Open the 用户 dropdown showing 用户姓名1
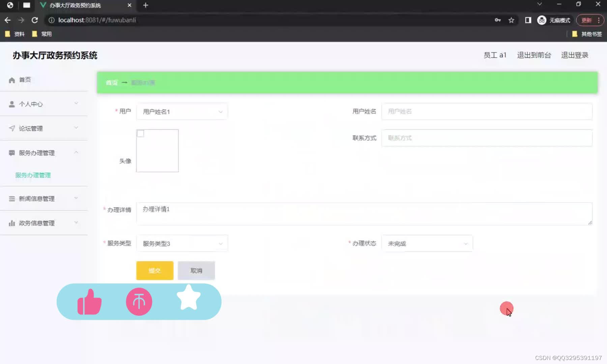 tap(182, 112)
